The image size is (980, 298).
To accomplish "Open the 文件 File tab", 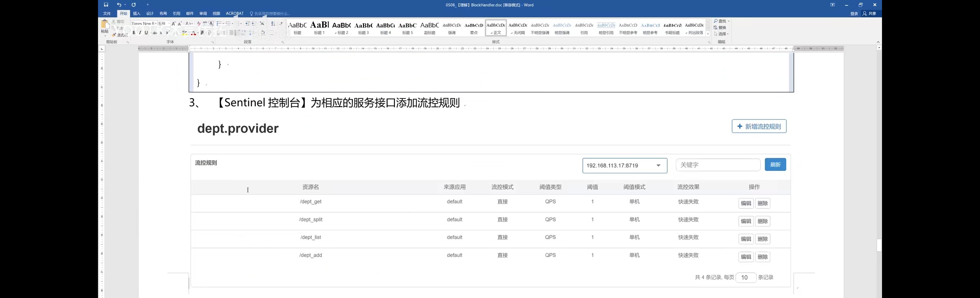I will [107, 13].
